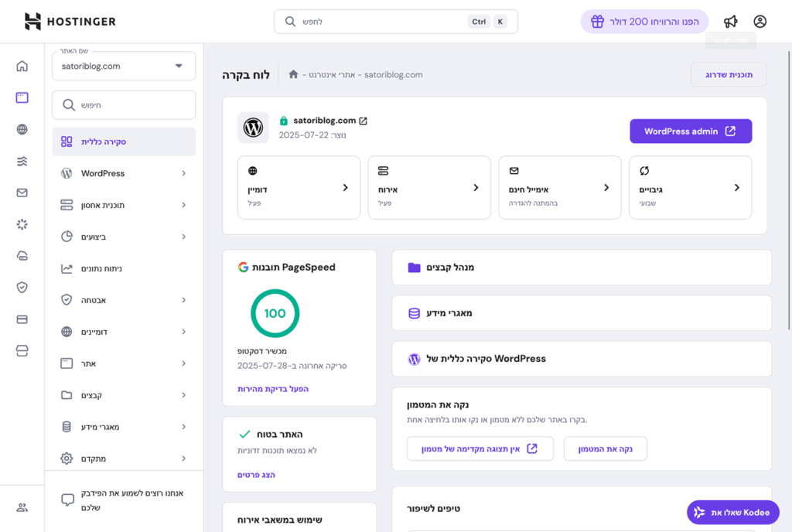Click the refer and earn 200 dollars button
The height and width of the screenshot is (532, 792).
tap(644, 21)
